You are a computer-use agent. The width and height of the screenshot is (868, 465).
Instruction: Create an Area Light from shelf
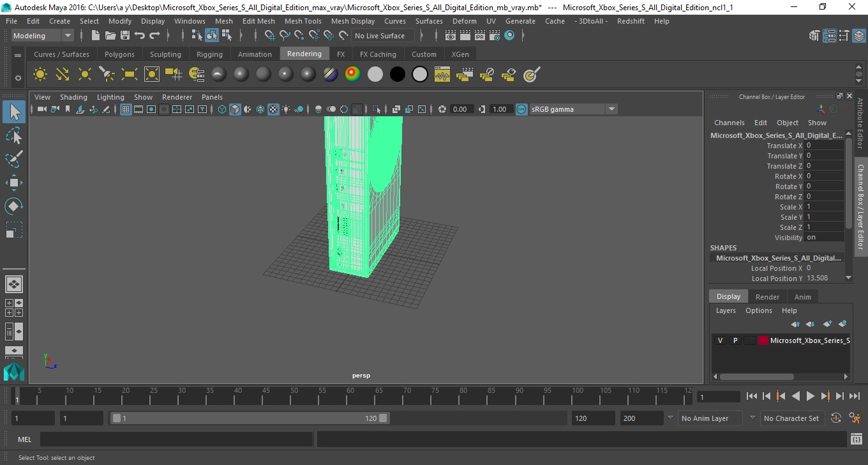[x=129, y=75]
